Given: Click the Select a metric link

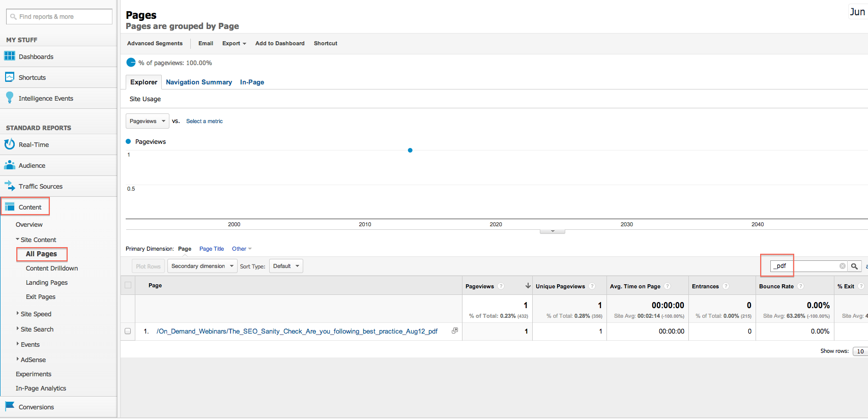Looking at the screenshot, I should (x=204, y=121).
